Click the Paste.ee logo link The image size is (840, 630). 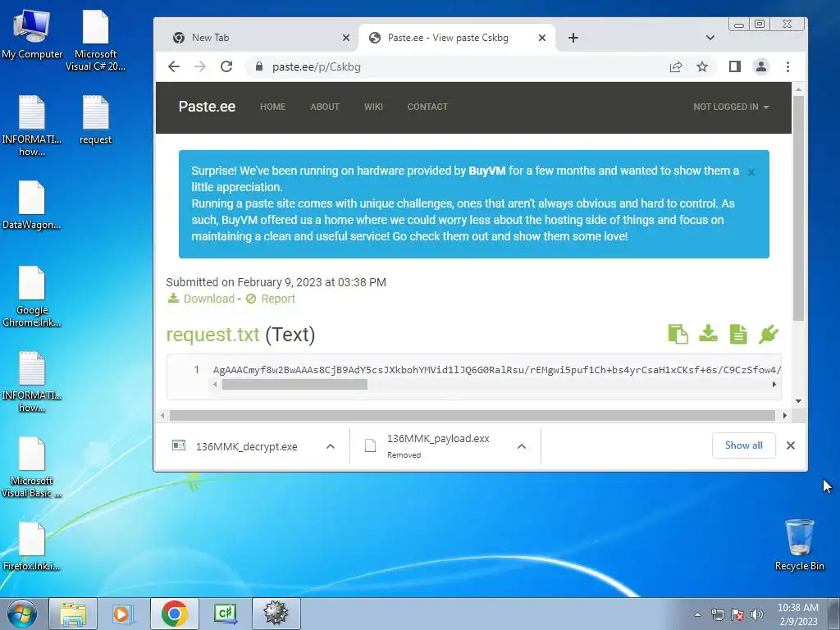(x=207, y=107)
